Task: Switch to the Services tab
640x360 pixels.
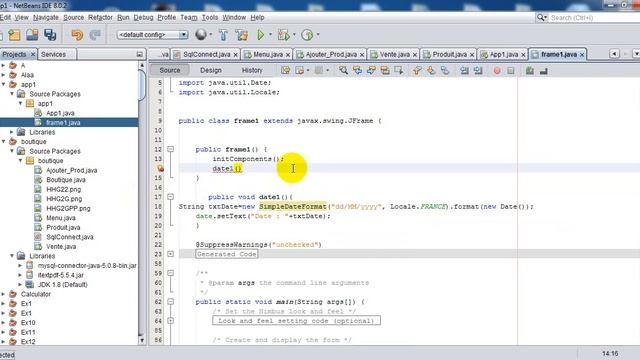Action: 53,54
